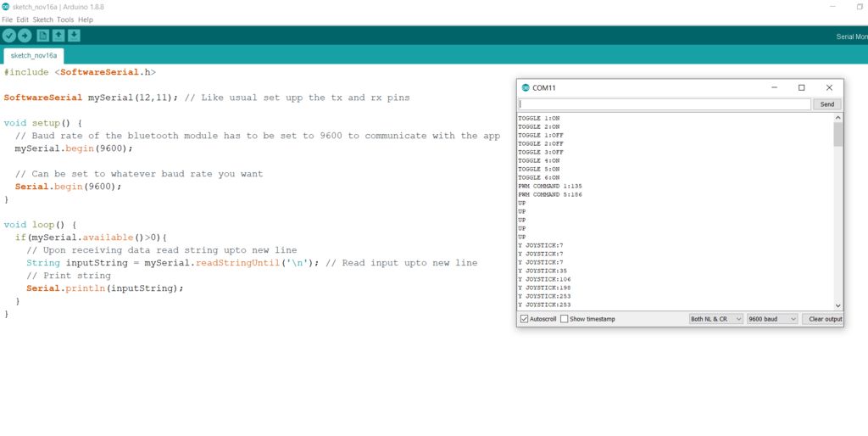Create a new sketch with the New icon
This screenshot has width=868, height=436.
pyautogui.click(x=42, y=36)
